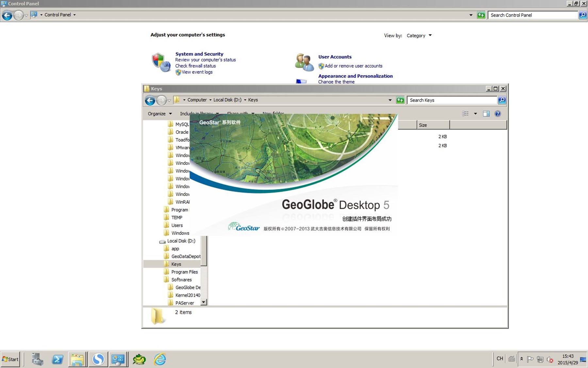Show hidden tray icons arrow
The width and height of the screenshot is (588, 368).
[x=522, y=359]
